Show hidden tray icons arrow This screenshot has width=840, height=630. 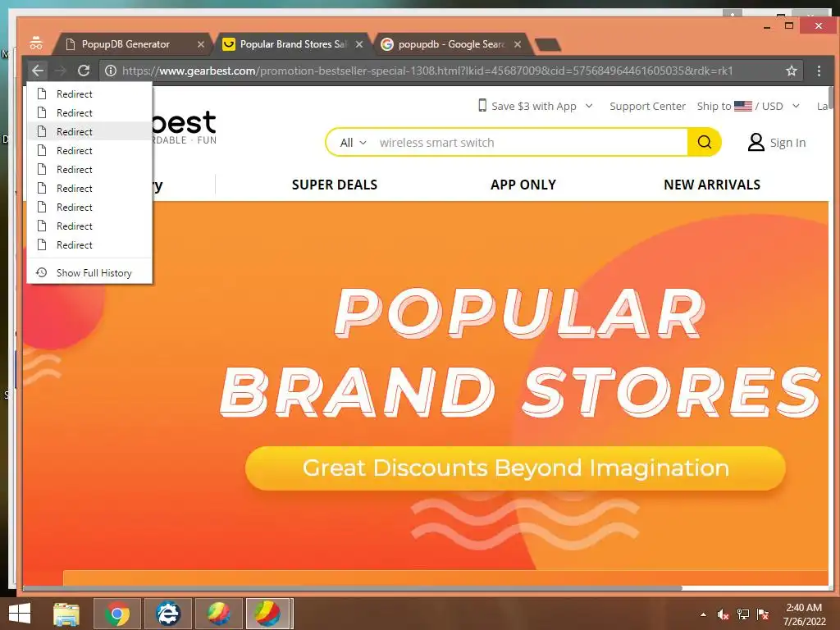[x=703, y=614]
